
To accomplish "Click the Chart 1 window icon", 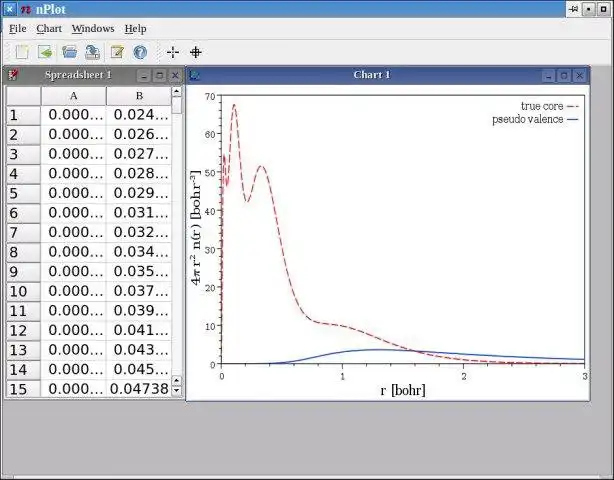I will coord(195,75).
